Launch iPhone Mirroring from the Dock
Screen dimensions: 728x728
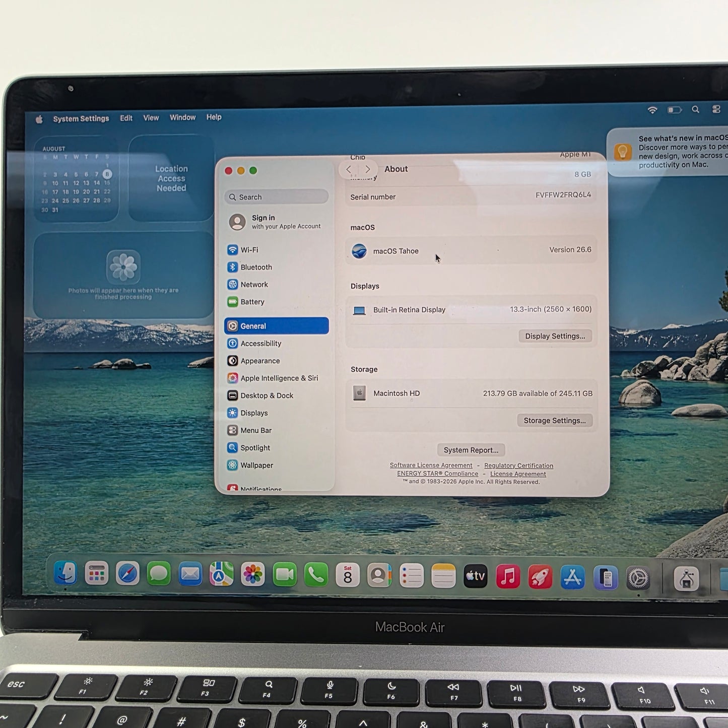tap(606, 578)
